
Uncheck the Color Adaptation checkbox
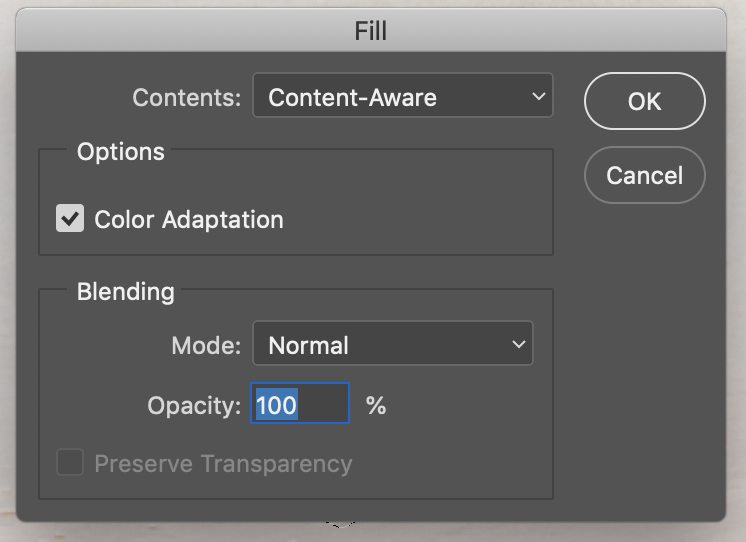(70, 219)
